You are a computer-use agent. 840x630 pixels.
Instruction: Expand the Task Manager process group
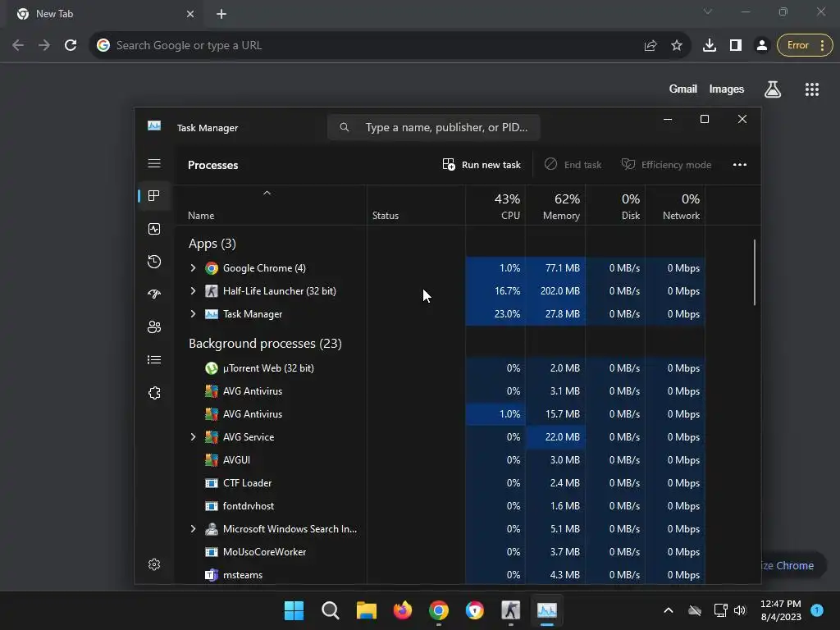coord(193,314)
